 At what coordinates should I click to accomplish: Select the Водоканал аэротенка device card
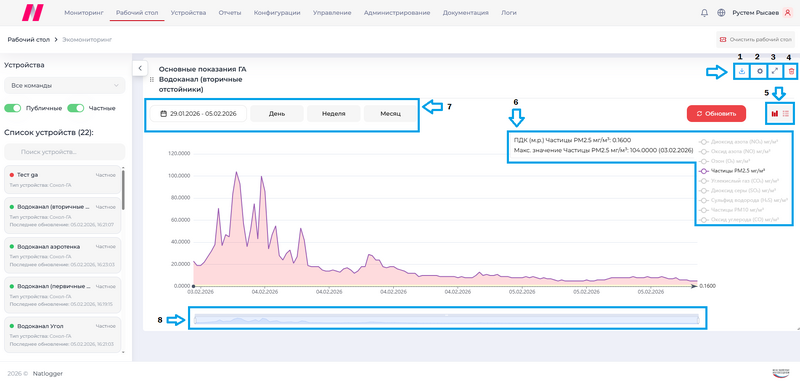(x=62, y=255)
